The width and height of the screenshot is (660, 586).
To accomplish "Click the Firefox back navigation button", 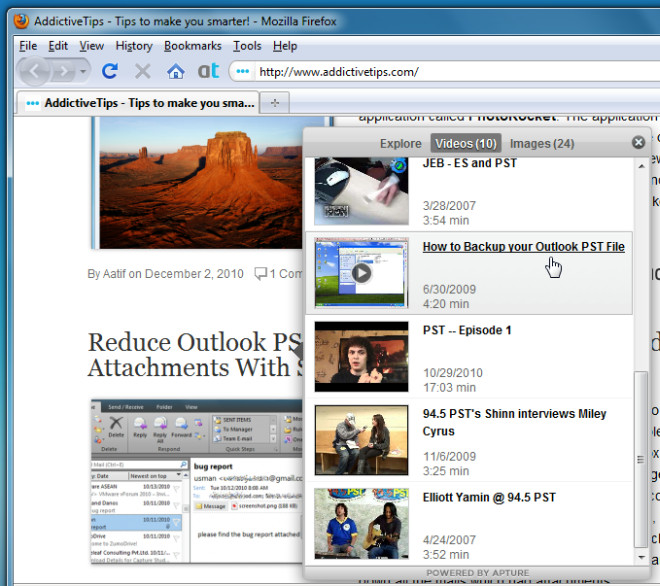I will [35, 72].
